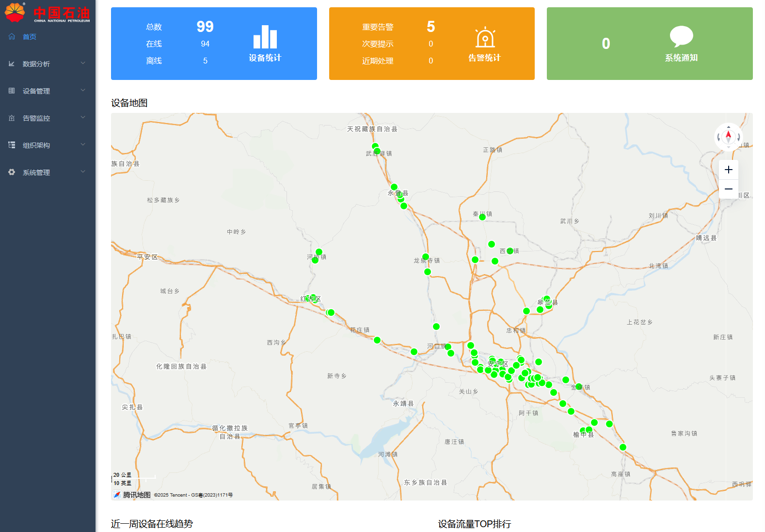The height and width of the screenshot is (532, 765).
Task: Click the 告警监控 sidebar icon
Action: [12, 118]
